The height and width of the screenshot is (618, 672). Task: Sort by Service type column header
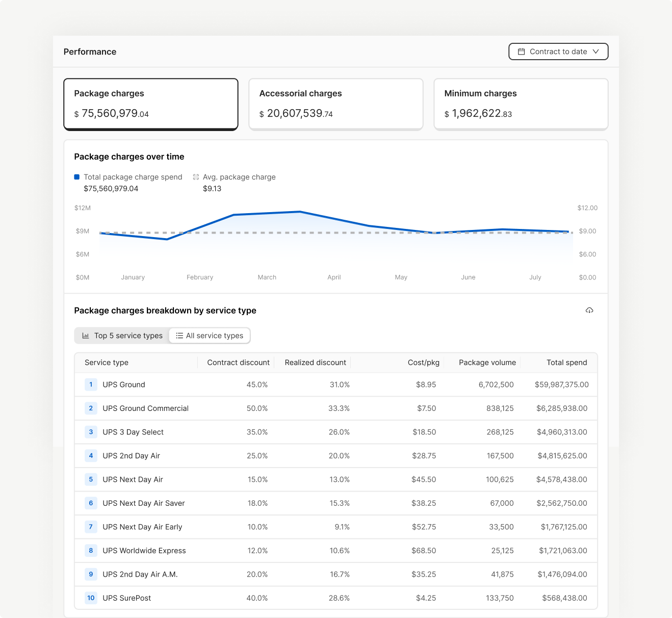tap(107, 363)
